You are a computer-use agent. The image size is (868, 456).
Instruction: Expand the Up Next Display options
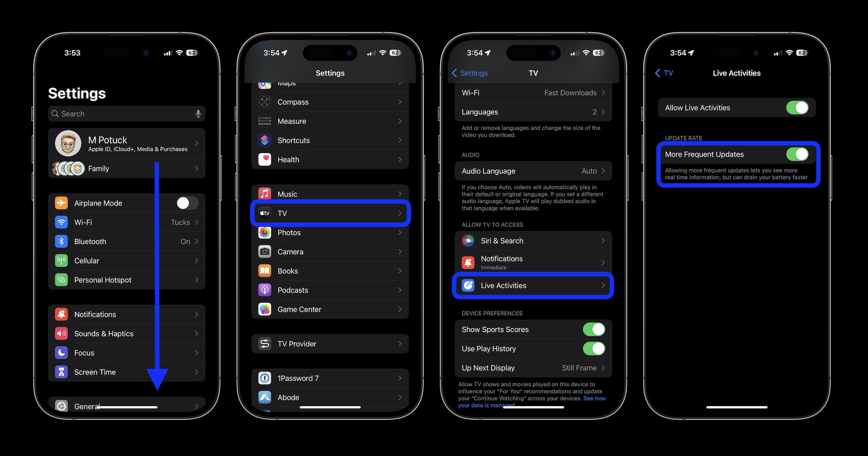[533, 367]
